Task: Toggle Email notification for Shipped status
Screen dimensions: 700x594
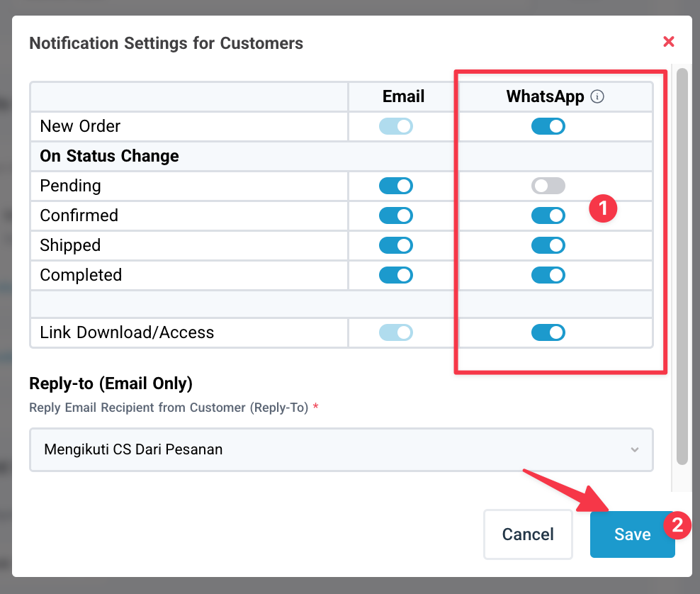Action: point(396,245)
